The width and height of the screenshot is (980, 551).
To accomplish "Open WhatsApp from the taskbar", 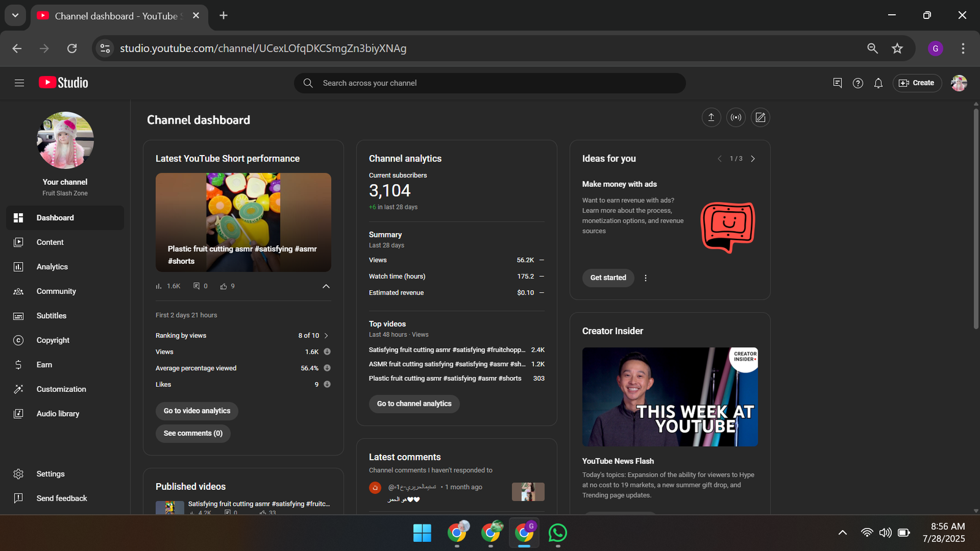I will 557,533.
